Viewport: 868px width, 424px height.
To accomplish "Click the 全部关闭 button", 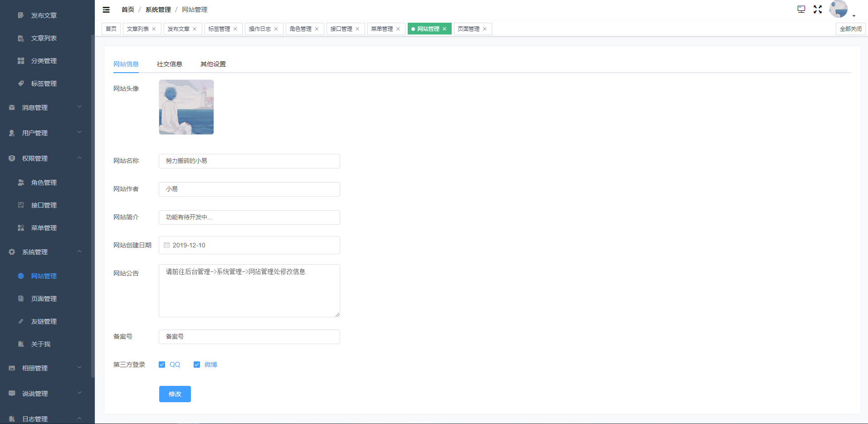I will tap(850, 29).
